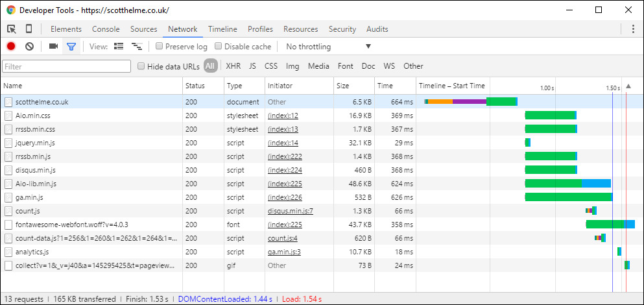The width and height of the screenshot is (644, 305).
Task: Click the green waterfall bar for jquery.min.js
Action: 528,143
